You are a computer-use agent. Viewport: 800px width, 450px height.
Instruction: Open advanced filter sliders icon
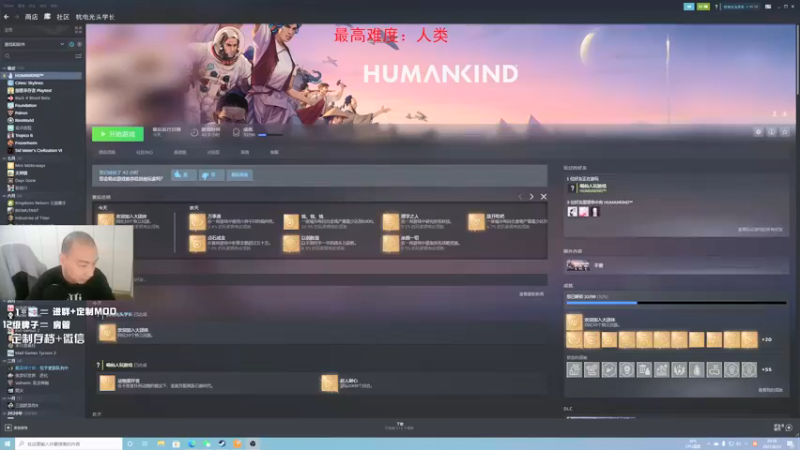click(79, 56)
